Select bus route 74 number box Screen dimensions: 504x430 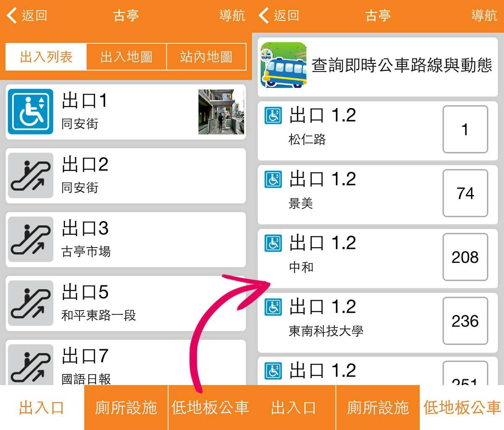(x=465, y=193)
